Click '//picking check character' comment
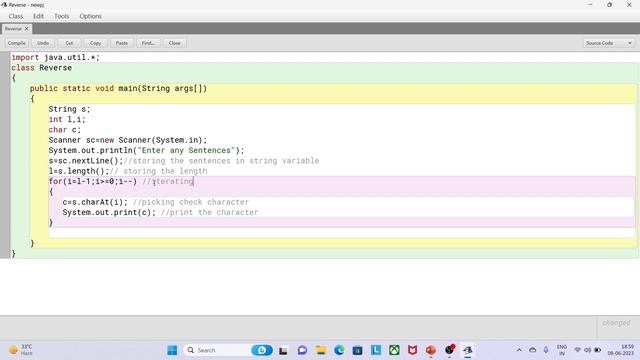The width and height of the screenshot is (640, 360). pos(191,202)
